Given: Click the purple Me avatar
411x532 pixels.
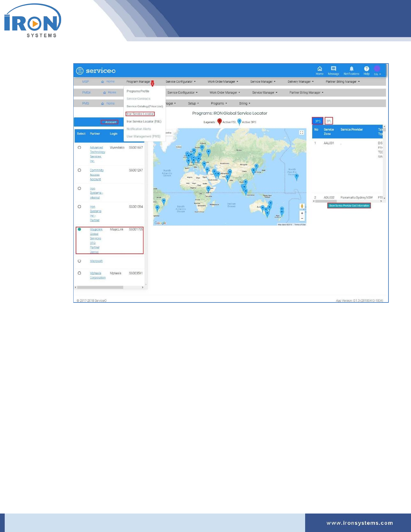Looking at the screenshot, I should (x=377, y=69).
